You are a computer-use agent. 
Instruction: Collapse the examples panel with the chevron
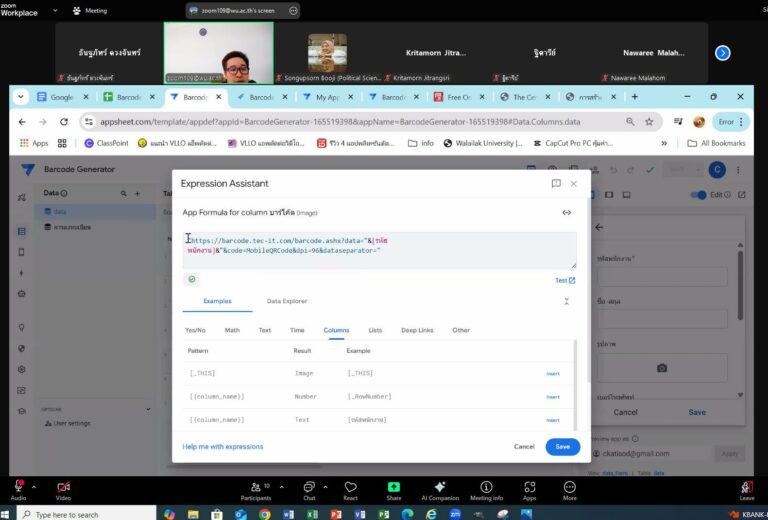pos(567,301)
